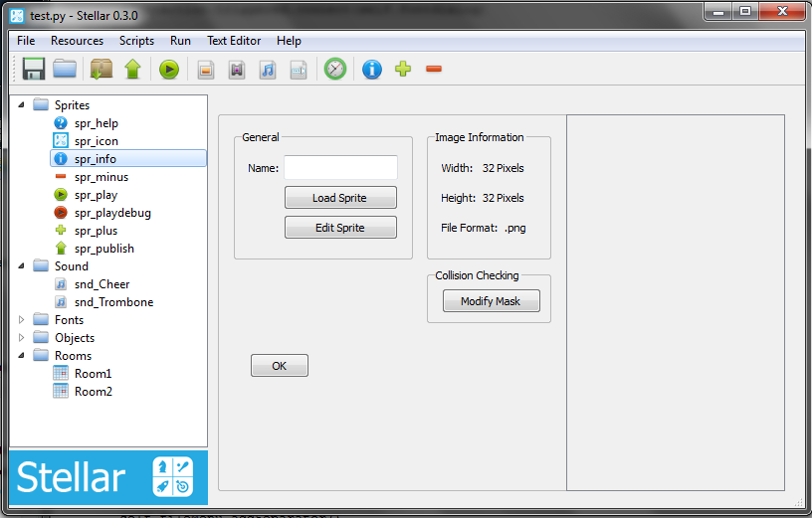Image resolution: width=812 pixels, height=518 pixels.
Task: Run the game with green play icon
Action: (x=169, y=70)
